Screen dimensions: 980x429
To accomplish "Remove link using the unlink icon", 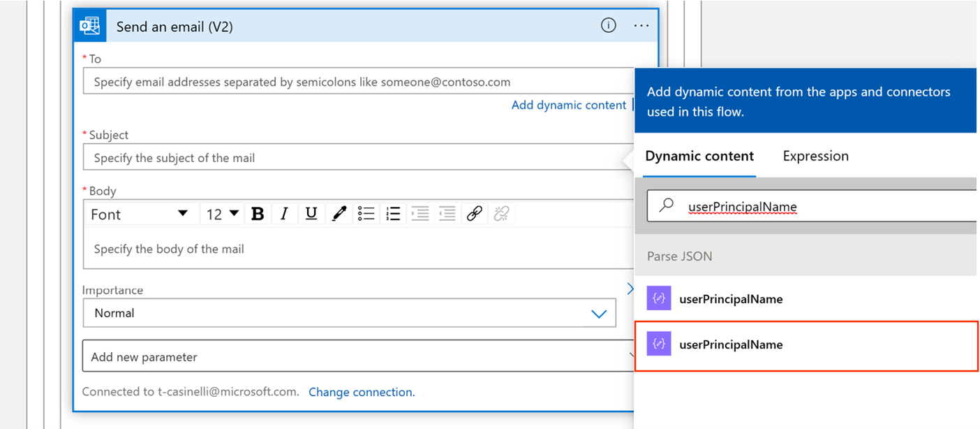I will click(x=502, y=214).
